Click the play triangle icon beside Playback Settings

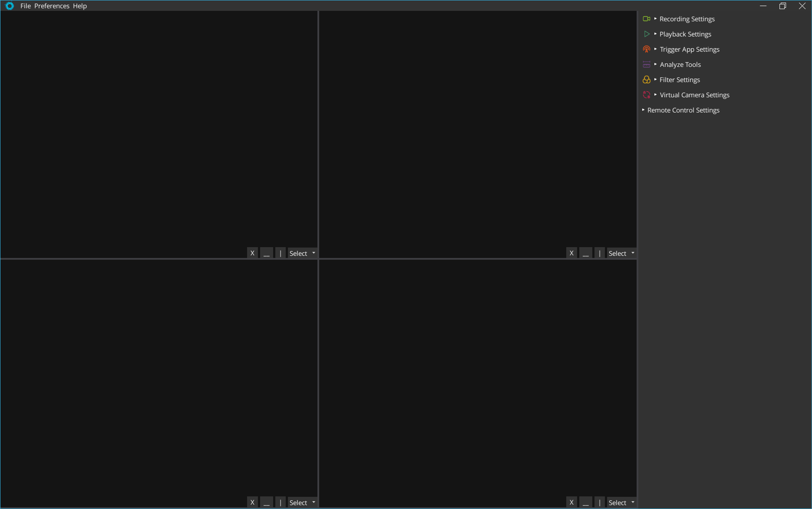(x=647, y=34)
